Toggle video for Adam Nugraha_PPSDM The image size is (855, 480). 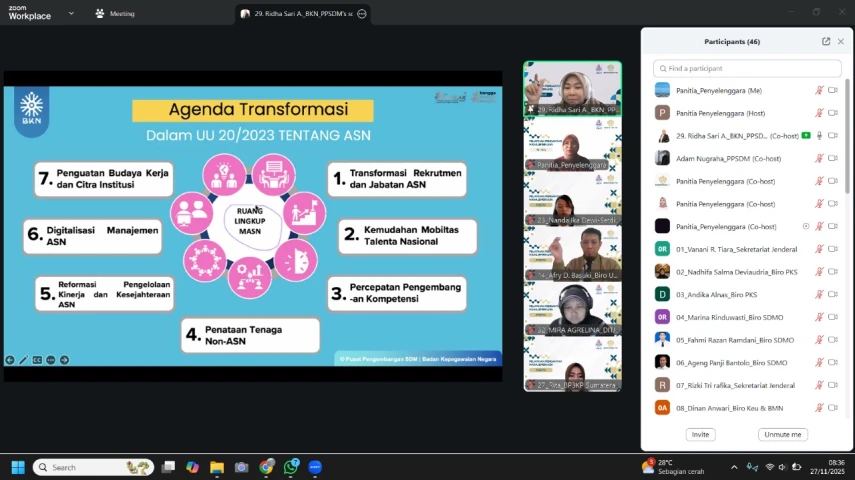(x=833, y=158)
